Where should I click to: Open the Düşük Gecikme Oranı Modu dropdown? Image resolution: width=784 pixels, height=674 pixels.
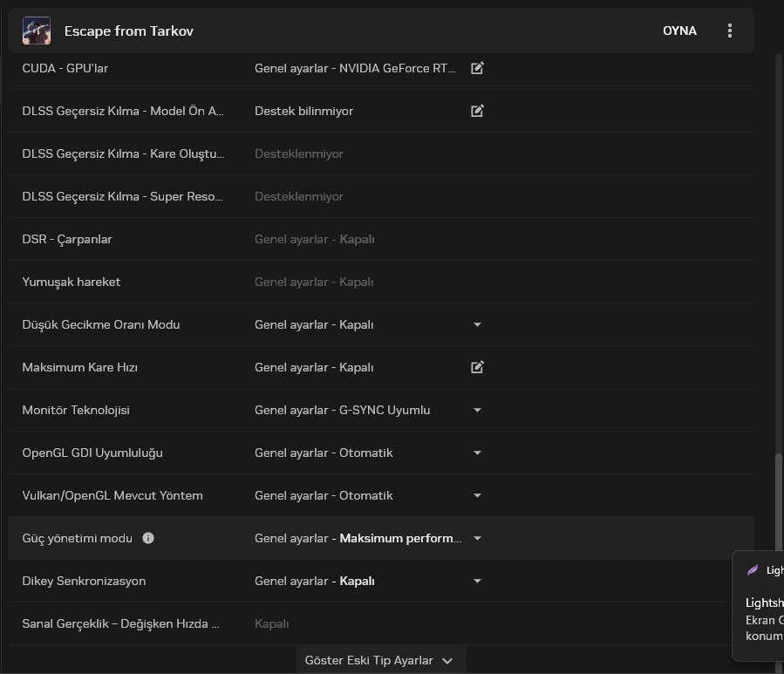tap(477, 324)
